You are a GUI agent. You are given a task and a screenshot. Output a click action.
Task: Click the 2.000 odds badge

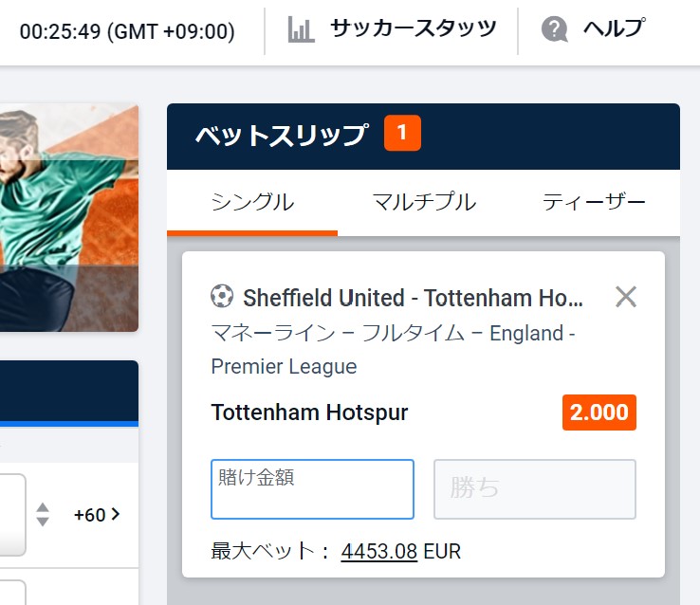(599, 413)
